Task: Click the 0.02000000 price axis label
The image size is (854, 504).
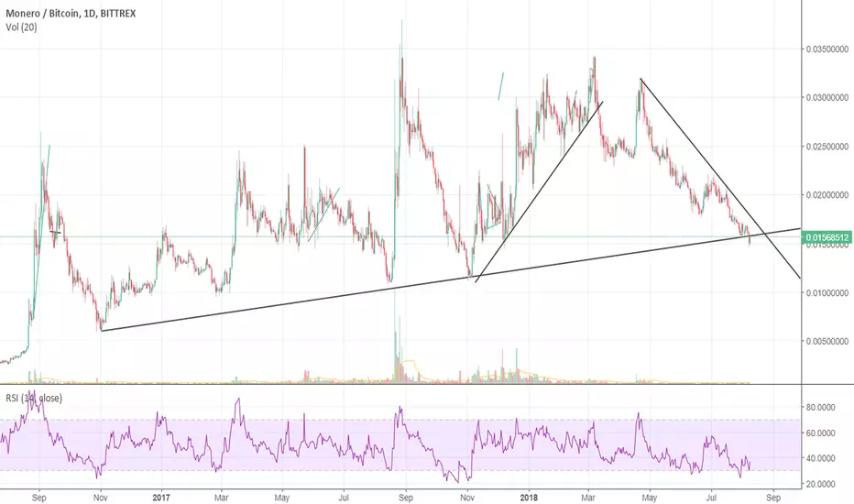Action: coord(827,195)
